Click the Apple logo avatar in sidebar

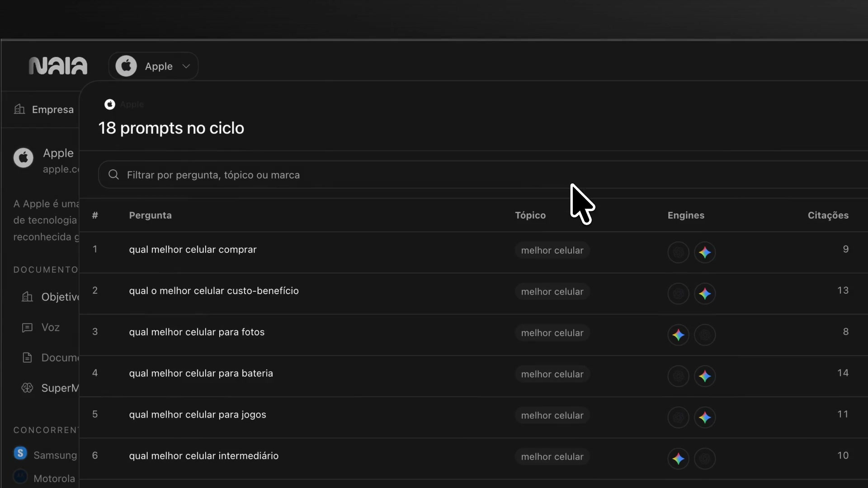tap(24, 158)
